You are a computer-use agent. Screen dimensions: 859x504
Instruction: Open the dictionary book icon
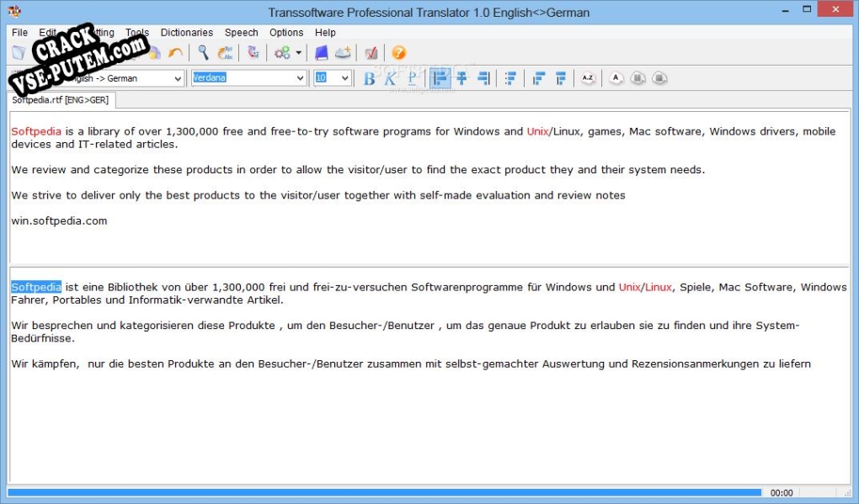coord(322,52)
